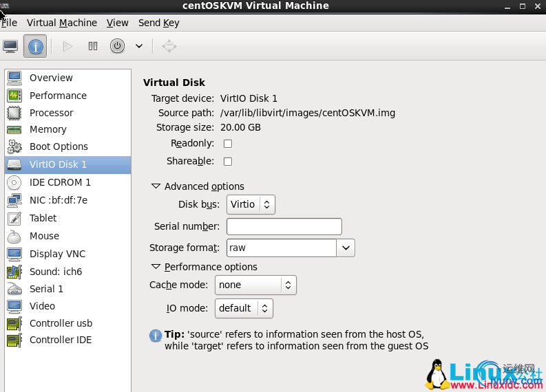Select the Performance graph icon
546x392 pixels.
tap(14, 96)
